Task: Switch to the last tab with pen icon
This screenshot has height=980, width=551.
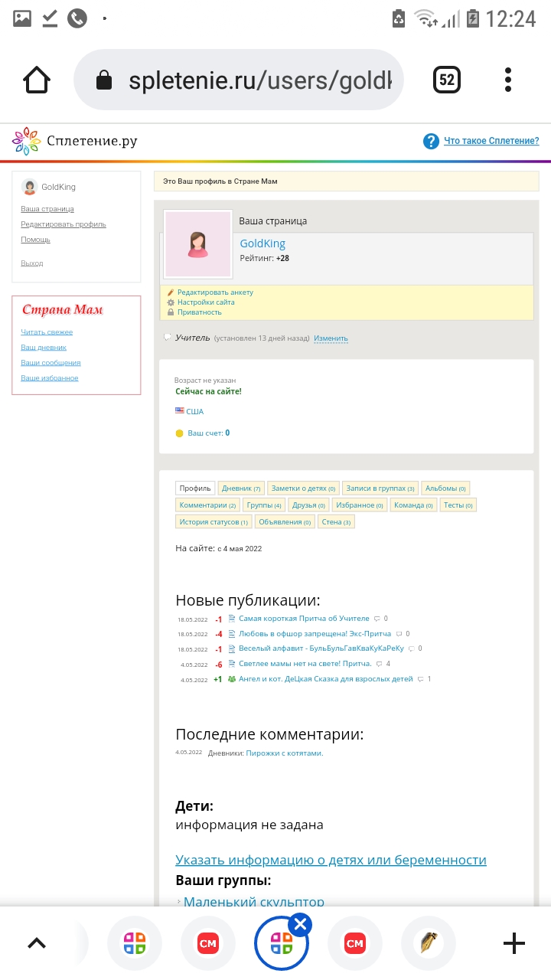Action: [x=429, y=943]
